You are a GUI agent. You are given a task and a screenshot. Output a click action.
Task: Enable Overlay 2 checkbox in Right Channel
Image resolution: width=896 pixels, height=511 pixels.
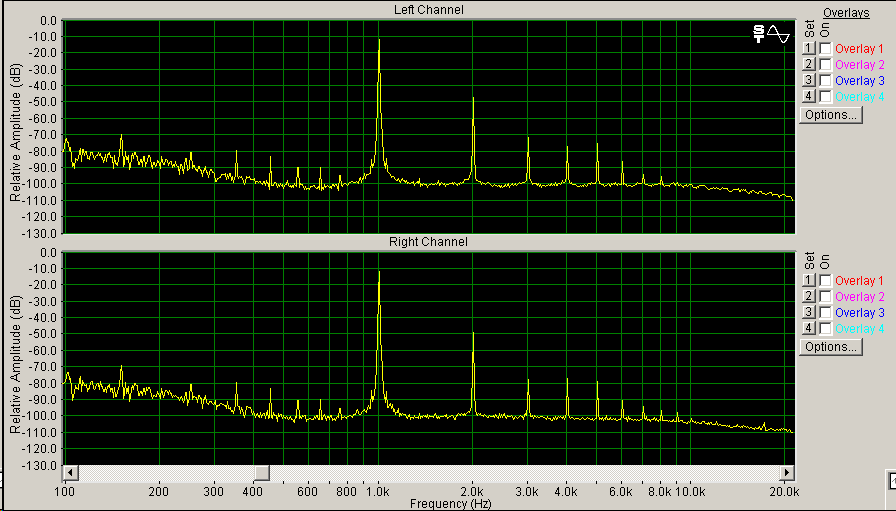tap(825, 297)
